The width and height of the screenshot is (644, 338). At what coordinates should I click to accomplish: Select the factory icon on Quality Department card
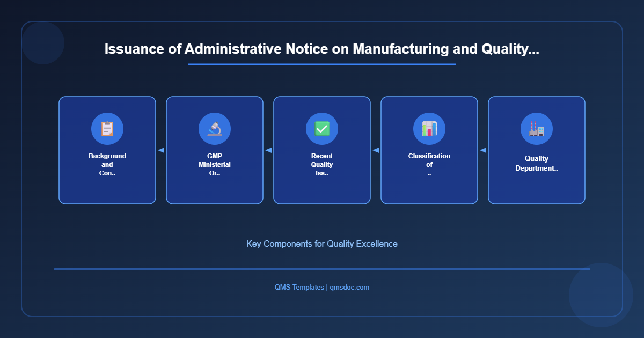tap(536, 129)
